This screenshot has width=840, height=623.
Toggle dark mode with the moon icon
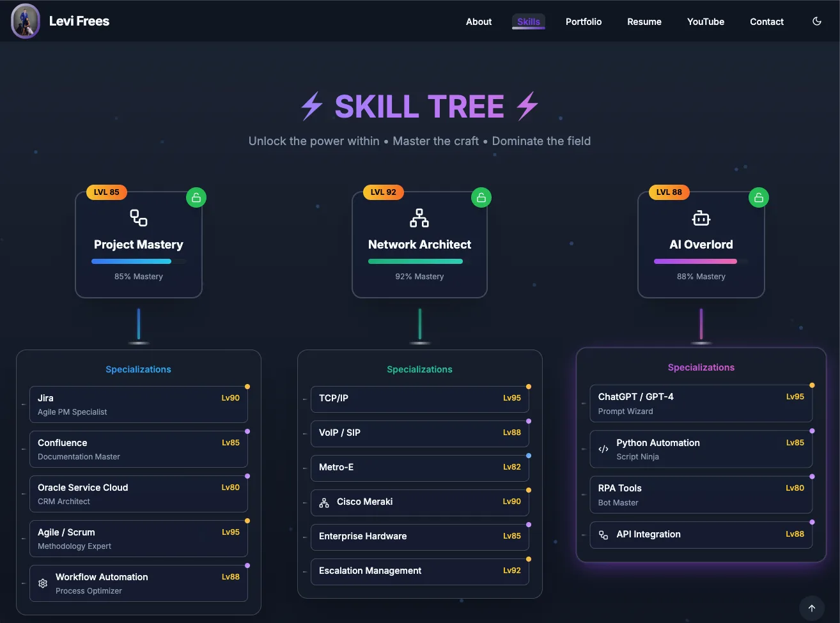point(816,21)
